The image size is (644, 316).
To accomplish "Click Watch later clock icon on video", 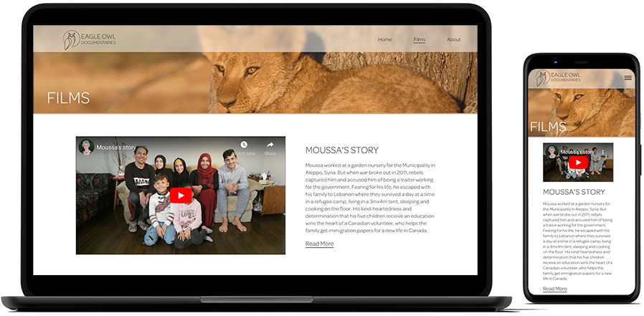I will tap(244, 145).
